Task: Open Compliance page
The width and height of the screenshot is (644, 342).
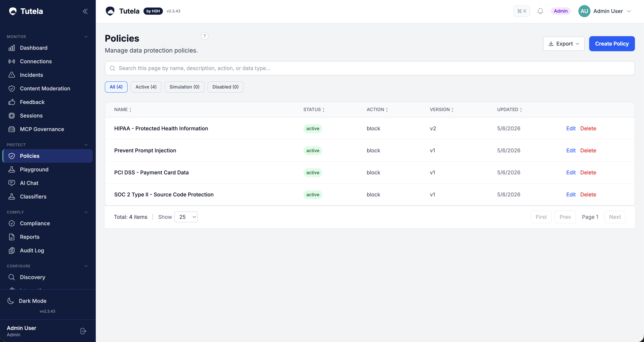Action: coord(48,223)
